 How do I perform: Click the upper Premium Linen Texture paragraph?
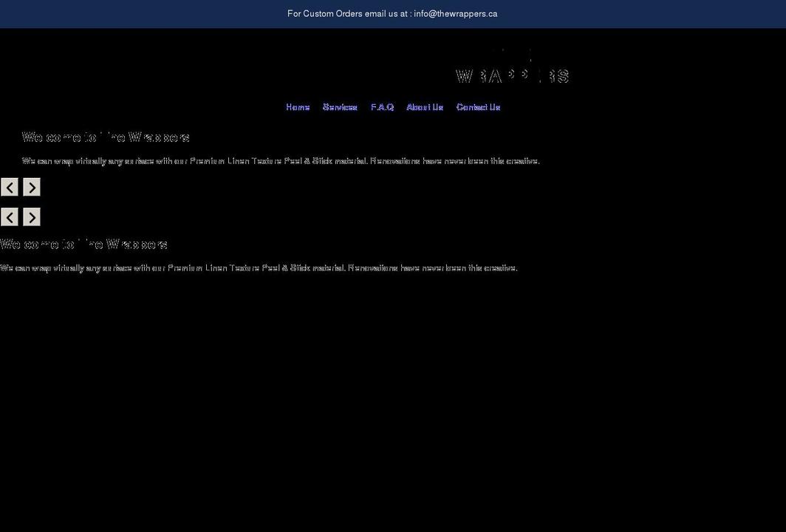pyautogui.click(x=281, y=161)
